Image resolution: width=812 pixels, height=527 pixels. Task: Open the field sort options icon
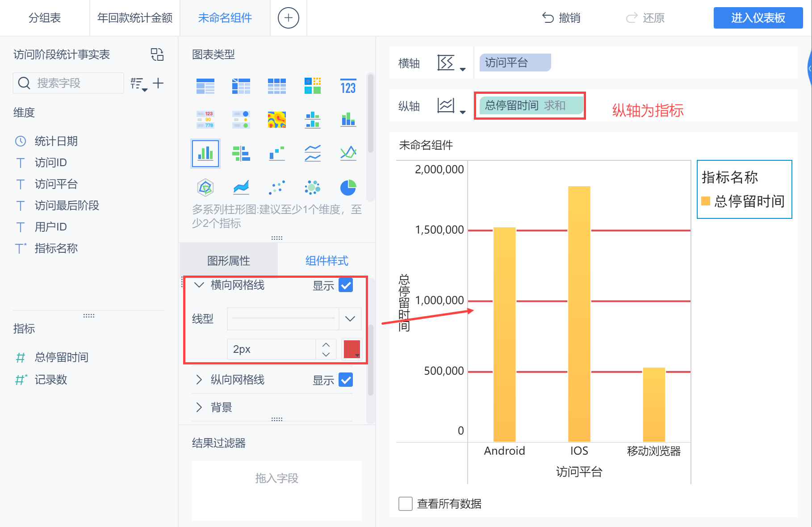[x=138, y=84]
